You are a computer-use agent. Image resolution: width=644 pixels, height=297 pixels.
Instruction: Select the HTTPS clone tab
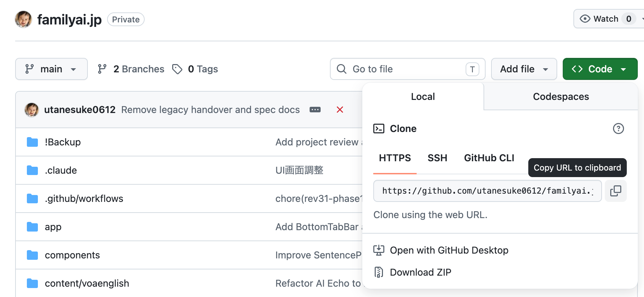tap(395, 158)
